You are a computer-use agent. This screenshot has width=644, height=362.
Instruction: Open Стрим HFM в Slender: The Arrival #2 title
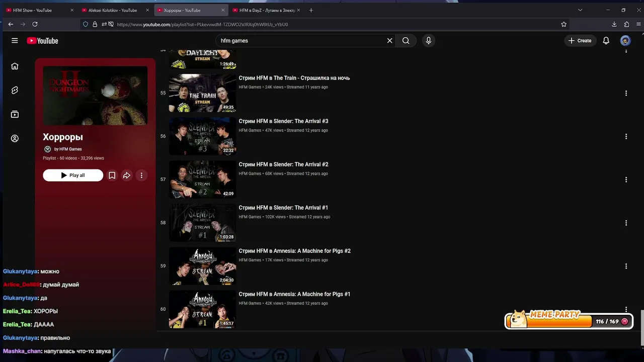[283, 164]
